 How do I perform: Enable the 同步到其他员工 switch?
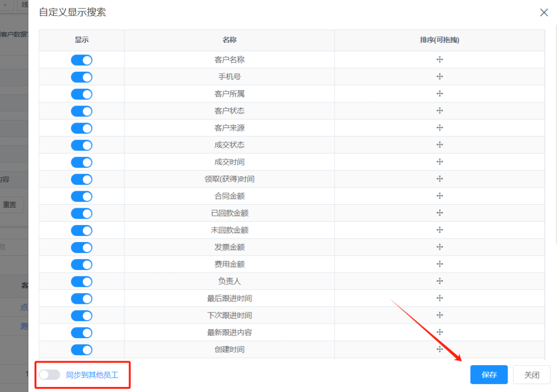pos(49,375)
